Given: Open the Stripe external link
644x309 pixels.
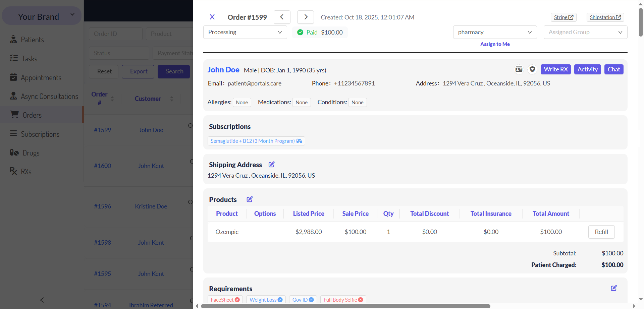Looking at the screenshot, I should tap(563, 17).
